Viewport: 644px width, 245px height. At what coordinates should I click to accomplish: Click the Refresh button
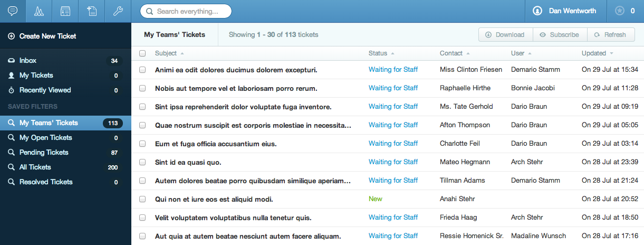tap(611, 35)
